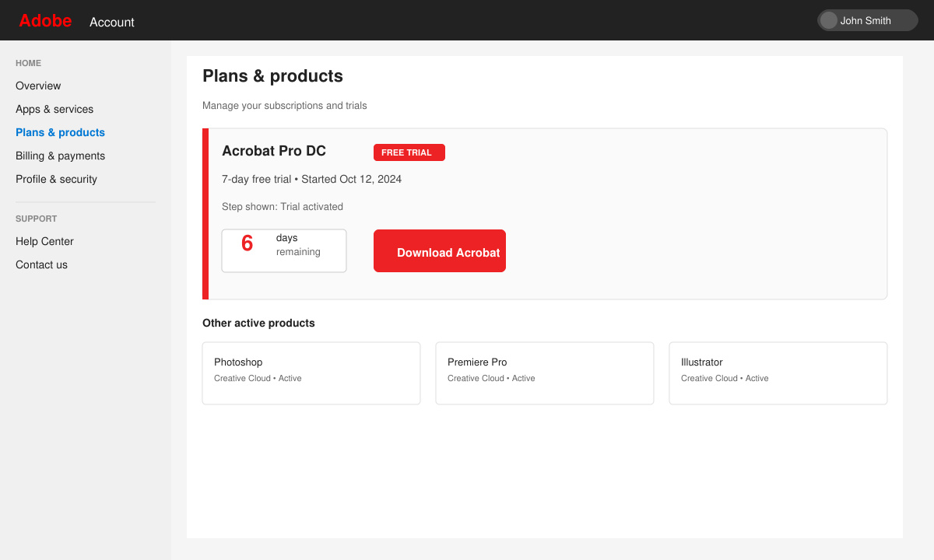Open the Premiere Pro product card

(x=545, y=373)
